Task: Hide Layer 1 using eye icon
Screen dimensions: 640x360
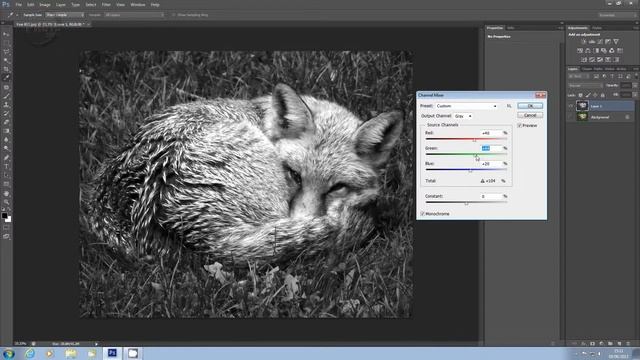Action: coord(571,106)
